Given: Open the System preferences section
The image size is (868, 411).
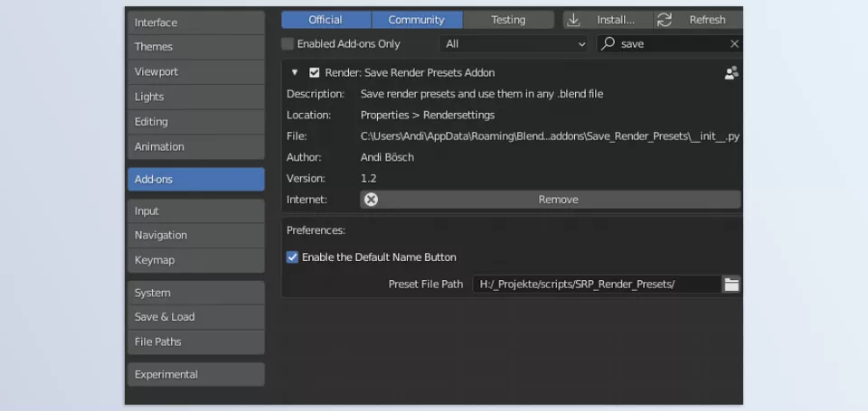Looking at the screenshot, I should point(196,293).
